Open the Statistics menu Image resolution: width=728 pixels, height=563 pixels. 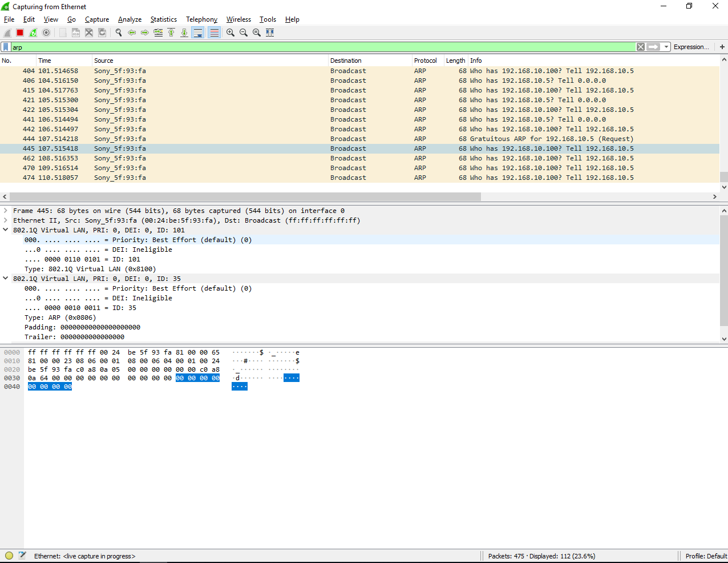(x=164, y=19)
